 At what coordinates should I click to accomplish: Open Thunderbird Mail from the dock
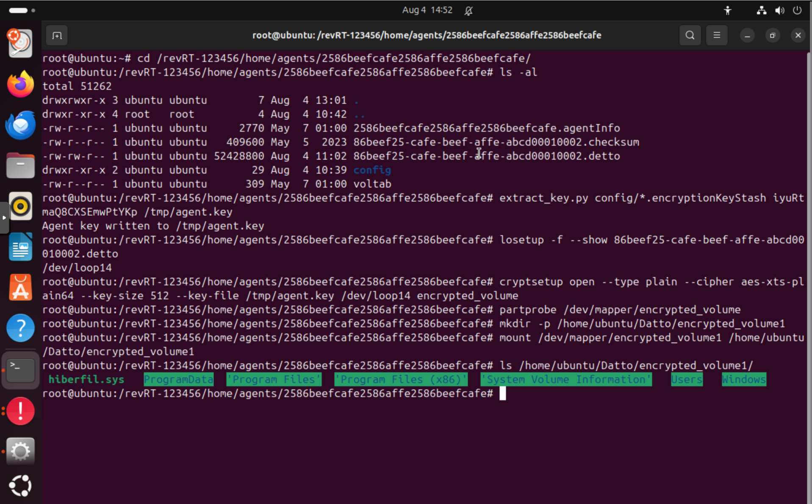(x=20, y=124)
